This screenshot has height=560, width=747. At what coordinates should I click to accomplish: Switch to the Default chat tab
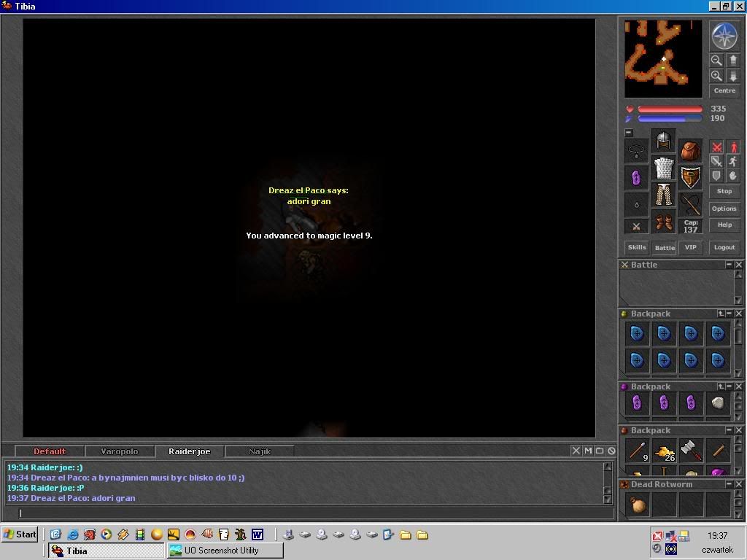tap(50, 451)
